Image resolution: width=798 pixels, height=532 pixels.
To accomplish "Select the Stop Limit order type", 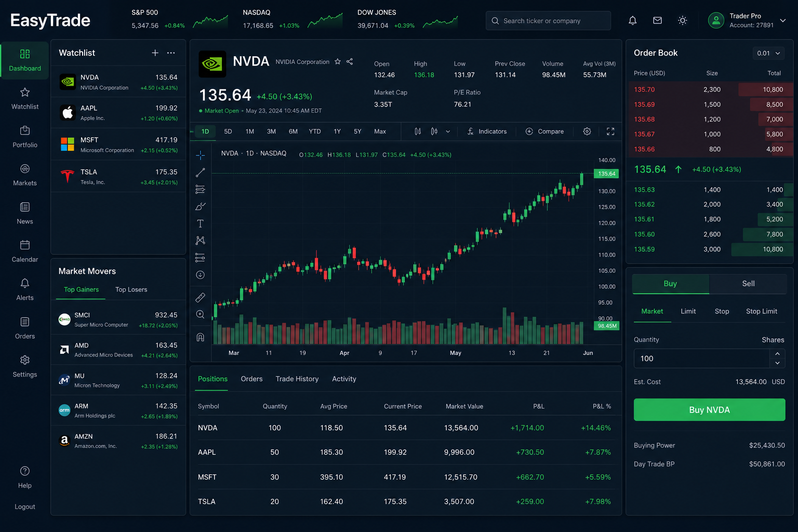I will [762, 311].
